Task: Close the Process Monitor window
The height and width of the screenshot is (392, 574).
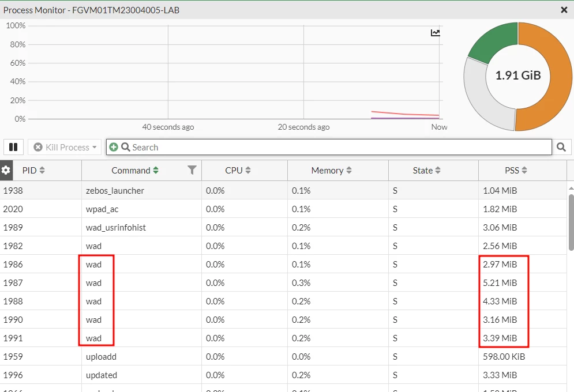Action: click(x=564, y=10)
